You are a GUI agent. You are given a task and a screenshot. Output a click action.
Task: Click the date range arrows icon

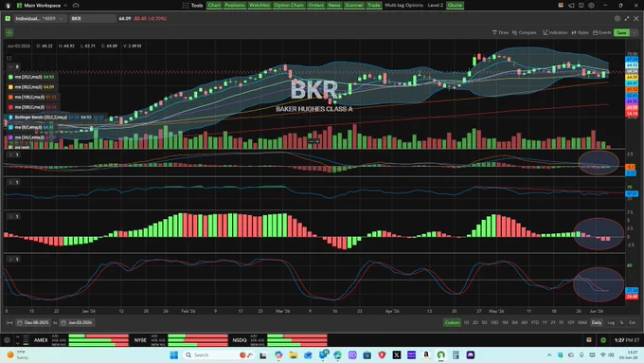click(9, 322)
